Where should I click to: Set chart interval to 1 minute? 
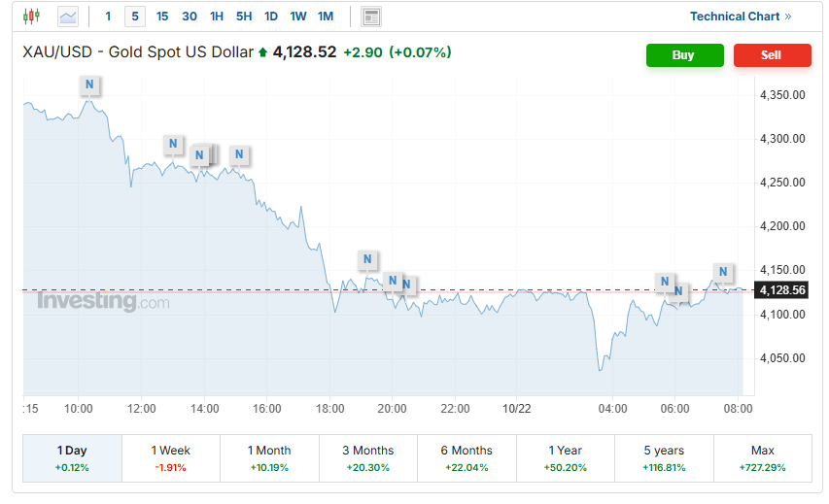click(108, 17)
